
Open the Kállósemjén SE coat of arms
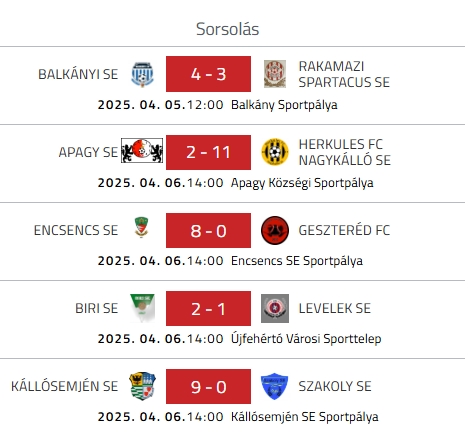click(x=142, y=386)
